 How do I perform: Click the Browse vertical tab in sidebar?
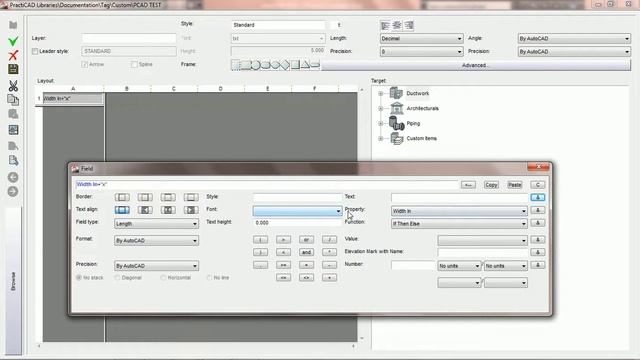click(13, 281)
